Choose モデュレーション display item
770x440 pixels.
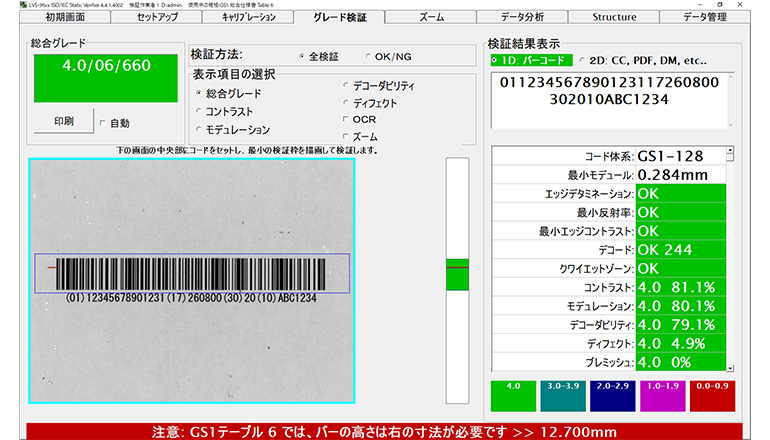point(198,129)
